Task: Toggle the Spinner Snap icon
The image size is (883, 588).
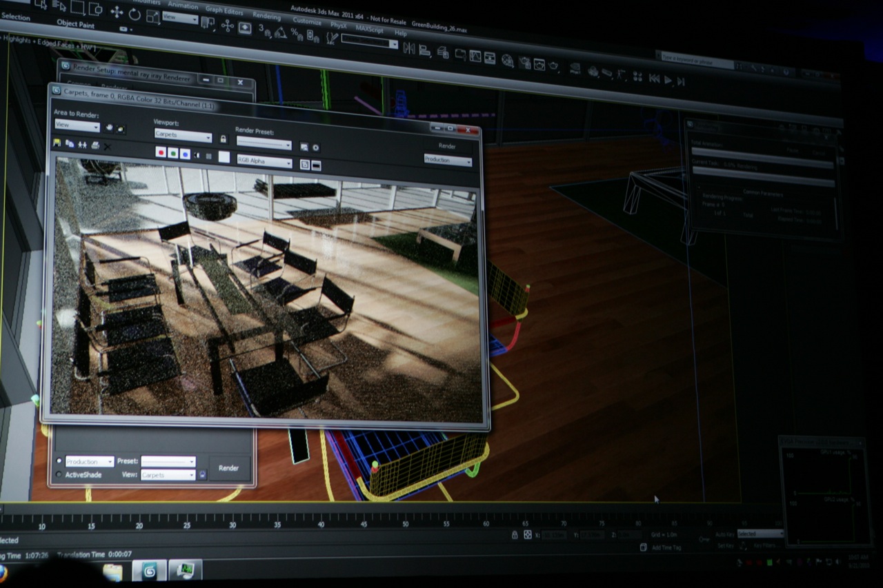Action: 312,37
